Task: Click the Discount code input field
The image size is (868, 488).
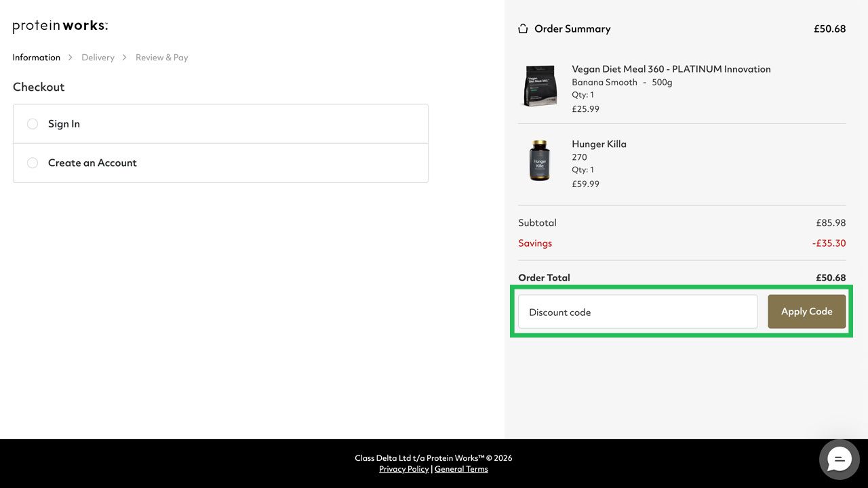Action: pos(637,311)
